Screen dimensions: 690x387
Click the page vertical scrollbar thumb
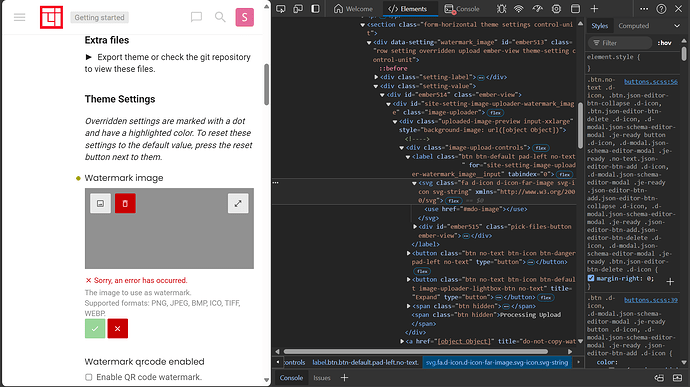click(x=266, y=85)
